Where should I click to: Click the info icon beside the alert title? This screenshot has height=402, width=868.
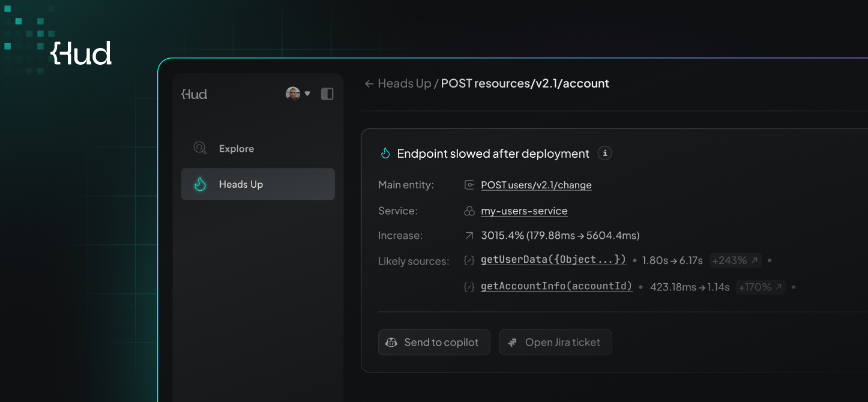coord(605,153)
